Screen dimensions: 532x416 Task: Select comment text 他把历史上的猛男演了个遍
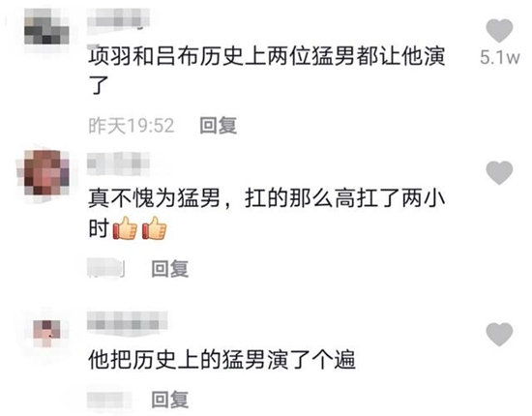coord(222,360)
